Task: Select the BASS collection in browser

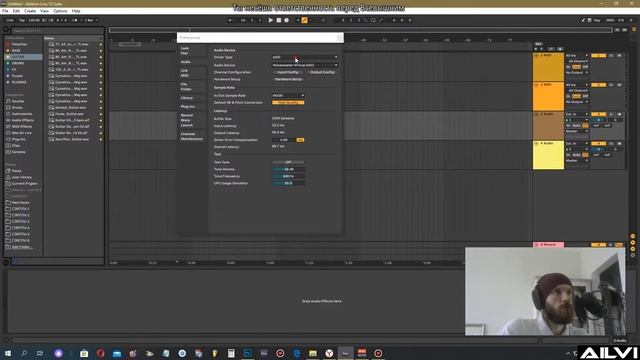Action: [x=16, y=51]
